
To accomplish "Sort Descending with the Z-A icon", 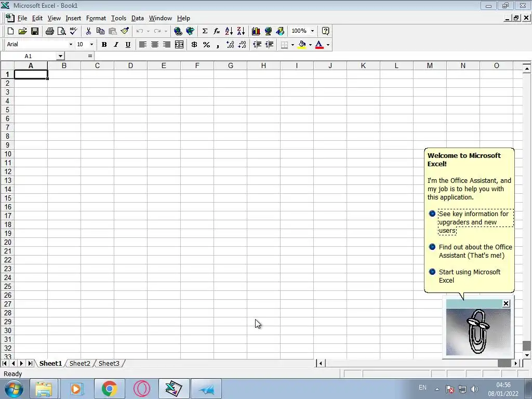I will click(241, 31).
